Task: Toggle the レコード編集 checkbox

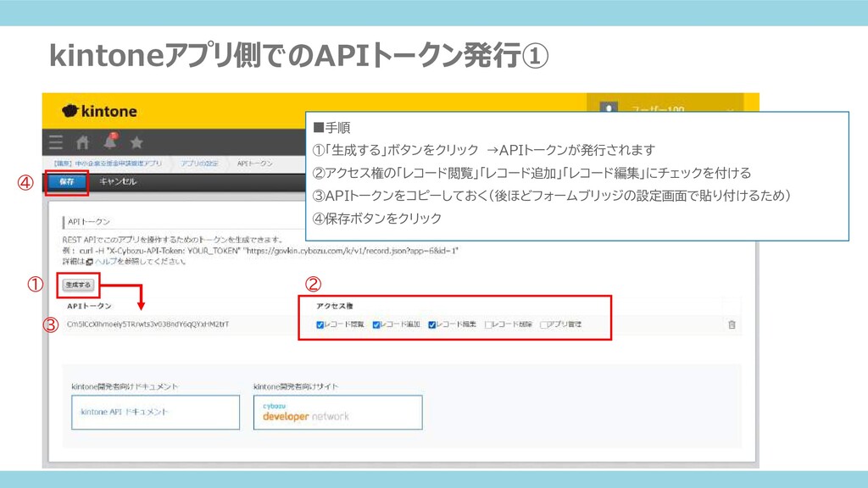Action: point(431,324)
